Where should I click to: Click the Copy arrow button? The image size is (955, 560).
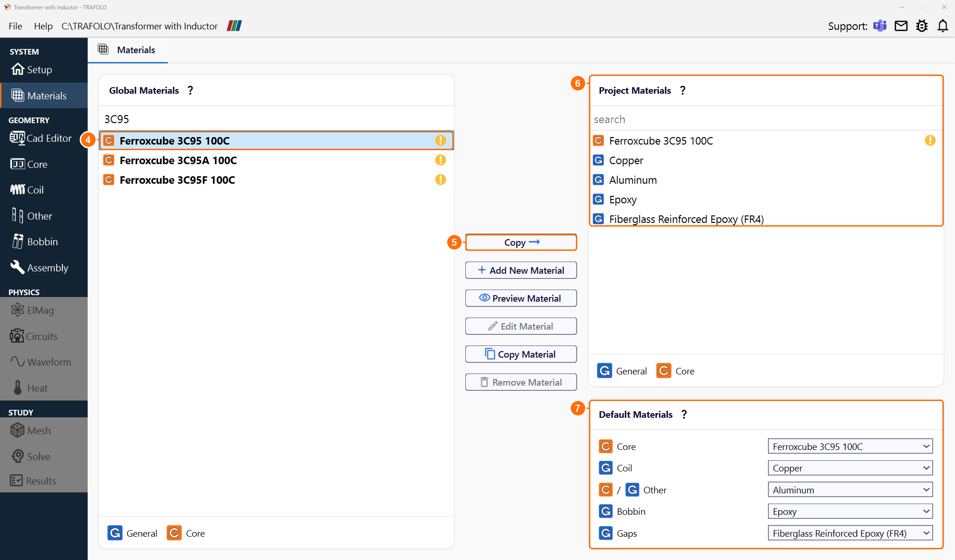point(521,242)
